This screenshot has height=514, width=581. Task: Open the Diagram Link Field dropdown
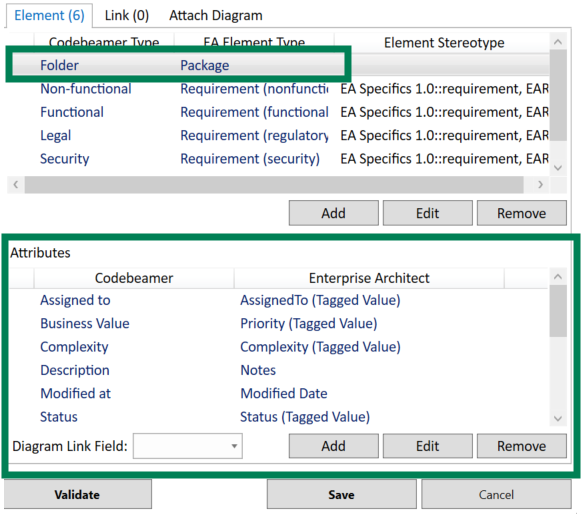point(187,446)
